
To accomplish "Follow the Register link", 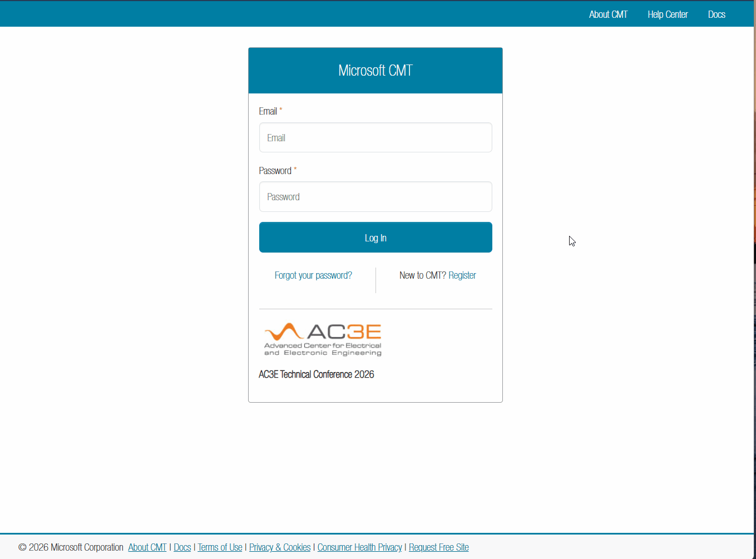I will click(x=462, y=275).
